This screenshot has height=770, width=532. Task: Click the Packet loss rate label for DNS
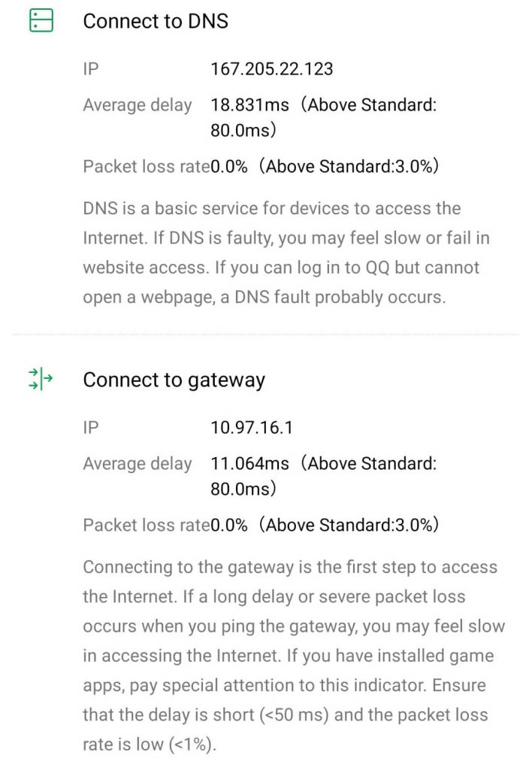pos(146,166)
